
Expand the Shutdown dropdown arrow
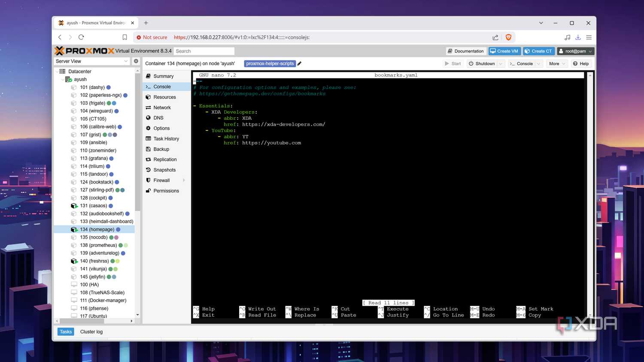500,63
